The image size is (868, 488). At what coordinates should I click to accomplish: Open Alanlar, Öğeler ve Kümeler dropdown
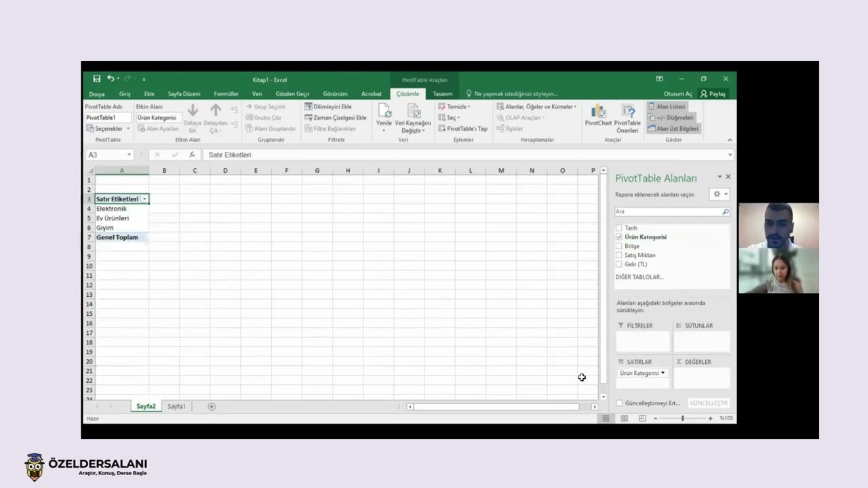[x=536, y=106]
